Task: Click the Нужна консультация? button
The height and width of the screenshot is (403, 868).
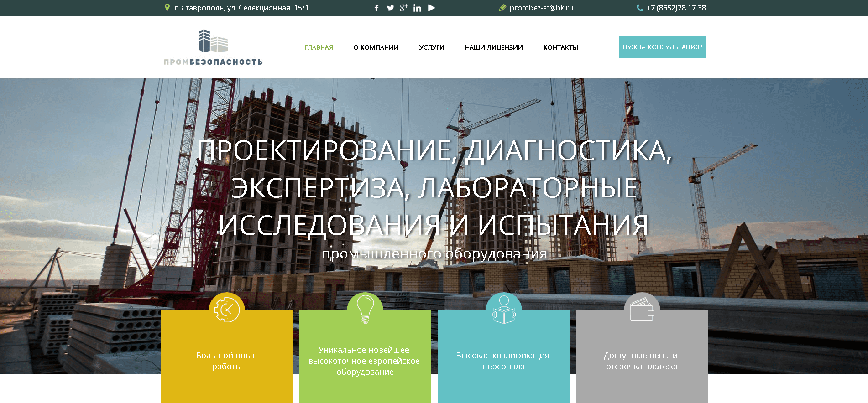Action: click(663, 47)
